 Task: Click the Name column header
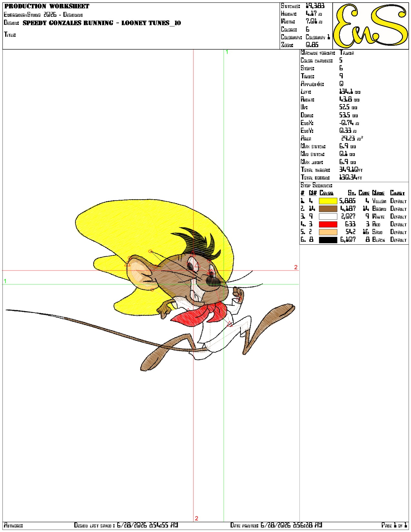pyautogui.click(x=378, y=193)
